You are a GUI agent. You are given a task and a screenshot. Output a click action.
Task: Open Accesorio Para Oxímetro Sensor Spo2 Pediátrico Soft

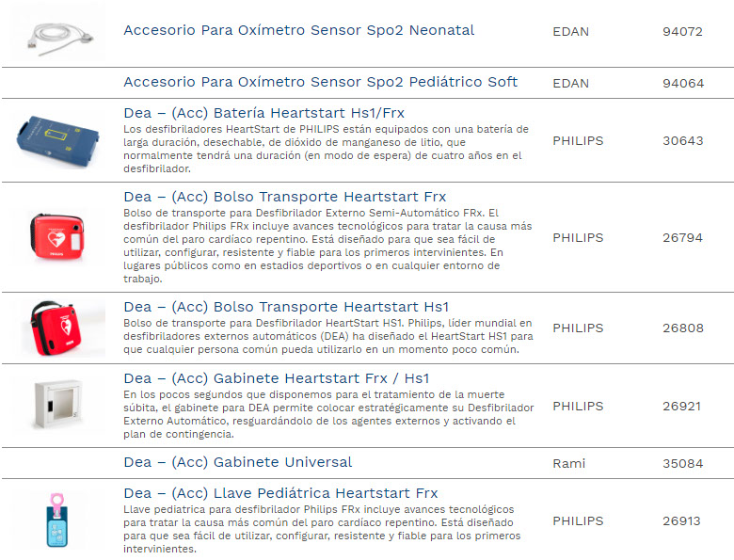(x=320, y=82)
